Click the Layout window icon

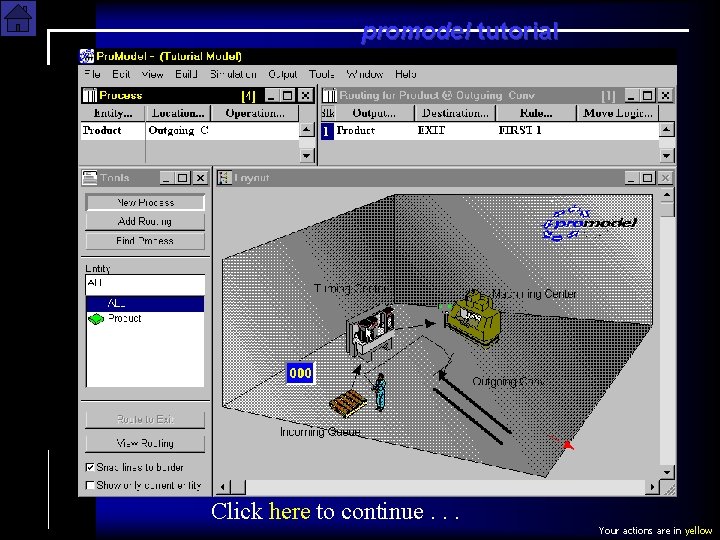(225, 178)
